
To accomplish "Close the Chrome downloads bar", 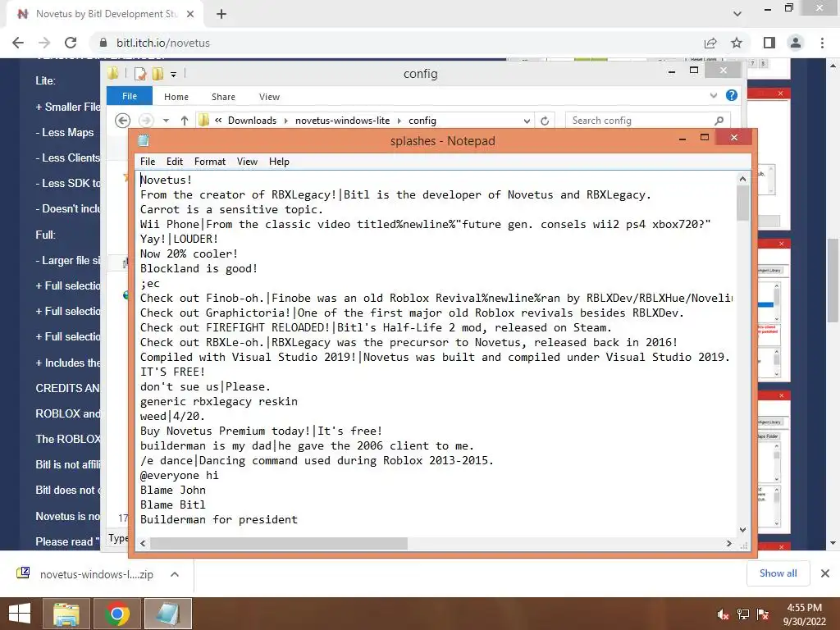I will 825,573.
